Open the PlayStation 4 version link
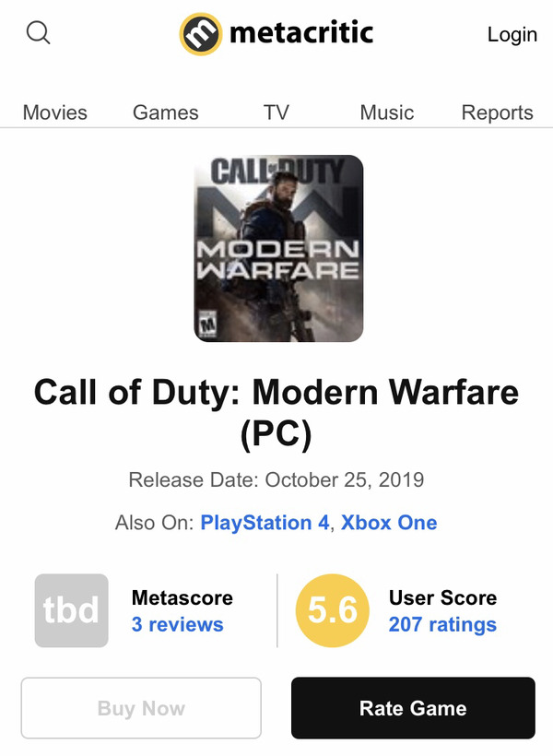The height and width of the screenshot is (756, 553). [x=265, y=523]
